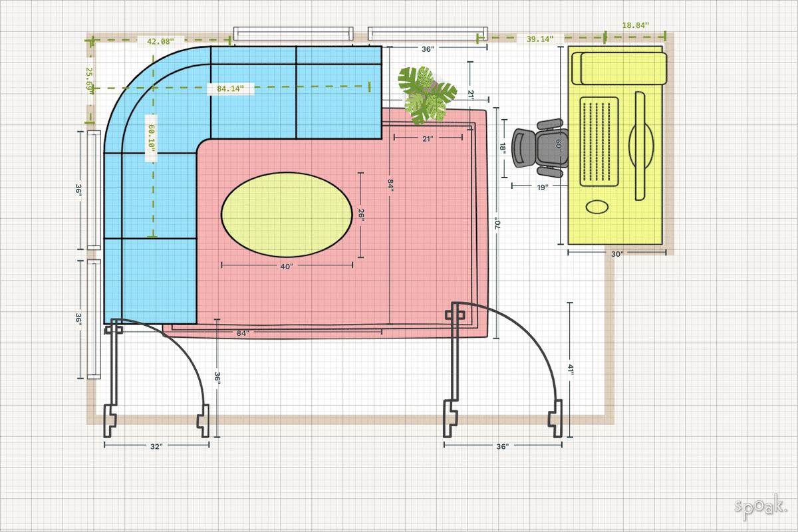Select the yellow oval coffee table
The height and width of the screenshot is (532, 798).
tap(287, 214)
